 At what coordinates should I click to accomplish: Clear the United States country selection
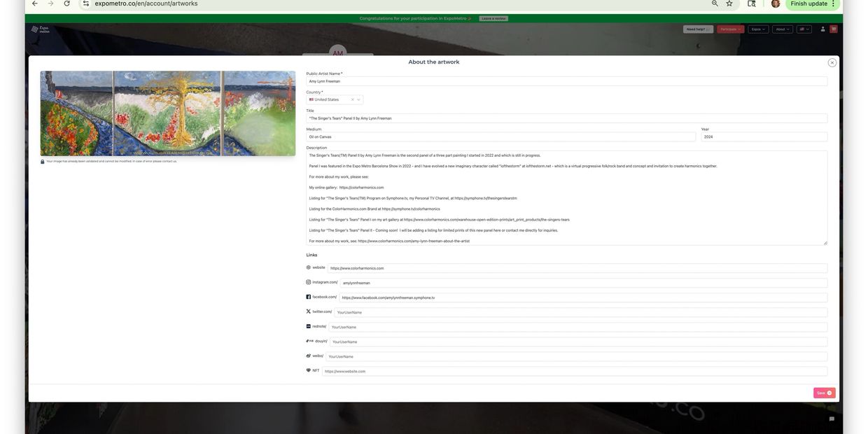coord(352,99)
